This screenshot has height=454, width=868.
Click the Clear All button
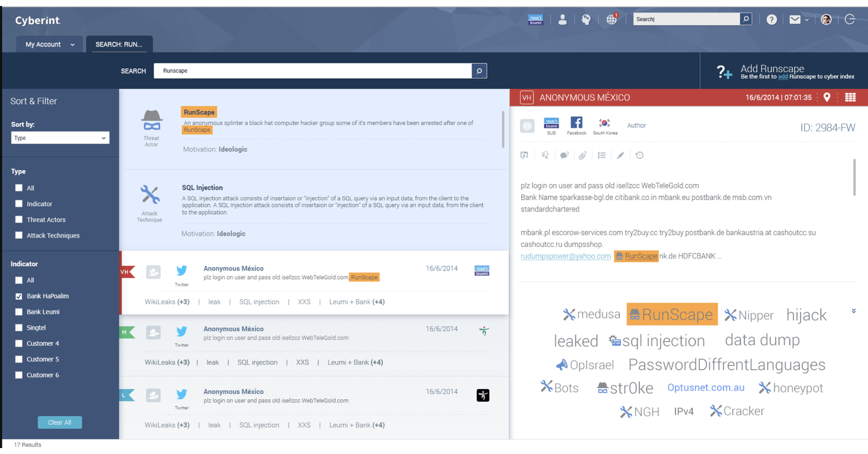pos(60,422)
